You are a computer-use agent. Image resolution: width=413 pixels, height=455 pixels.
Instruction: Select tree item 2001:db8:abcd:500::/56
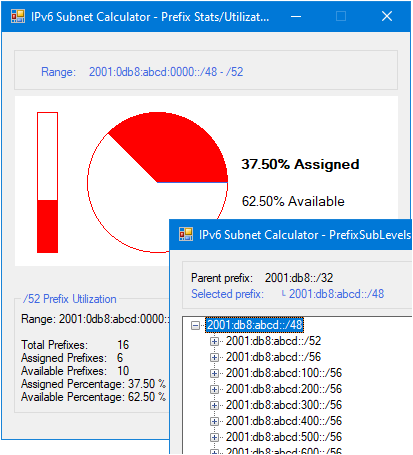284,437
